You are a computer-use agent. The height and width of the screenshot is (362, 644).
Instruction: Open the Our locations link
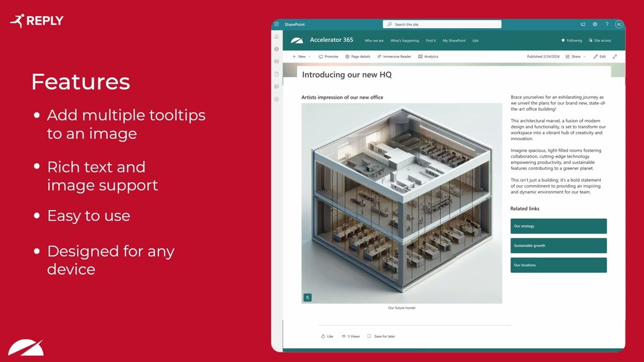(558, 265)
